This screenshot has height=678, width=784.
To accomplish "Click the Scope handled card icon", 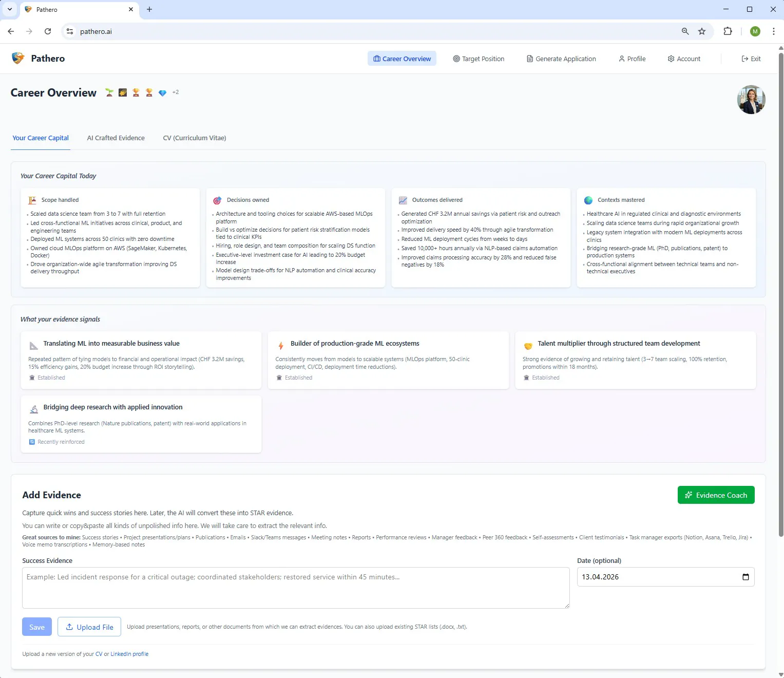I will [32, 200].
